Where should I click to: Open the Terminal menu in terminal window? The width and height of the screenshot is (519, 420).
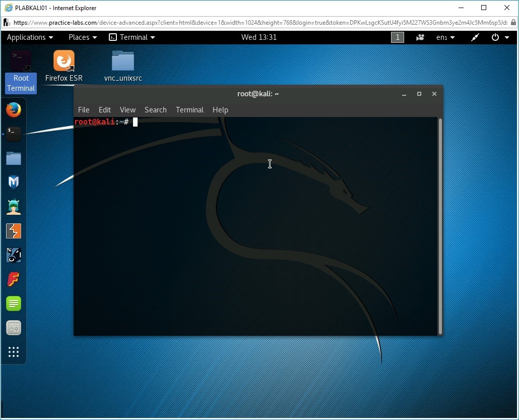[x=189, y=110]
